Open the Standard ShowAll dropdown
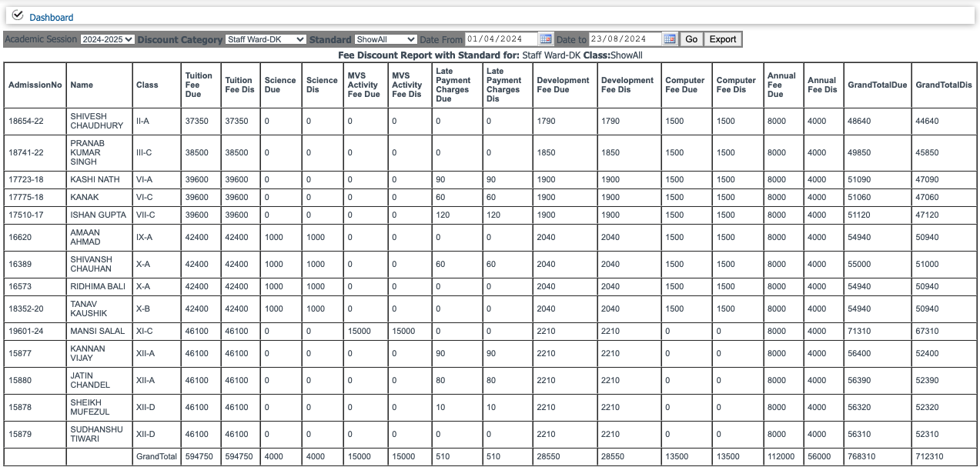The width and height of the screenshot is (980, 467). [386, 39]
